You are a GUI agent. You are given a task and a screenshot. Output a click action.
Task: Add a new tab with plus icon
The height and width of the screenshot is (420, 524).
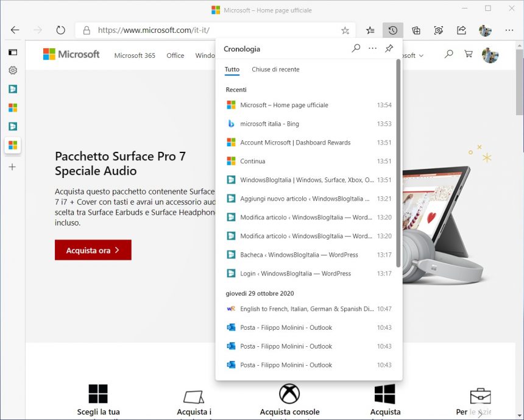click(x=12, y=167)
